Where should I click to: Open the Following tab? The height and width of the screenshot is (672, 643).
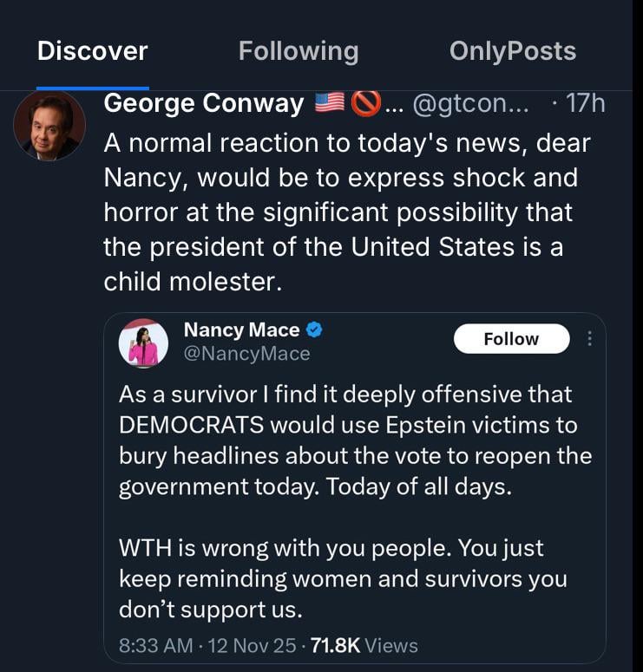coord(299,51)
